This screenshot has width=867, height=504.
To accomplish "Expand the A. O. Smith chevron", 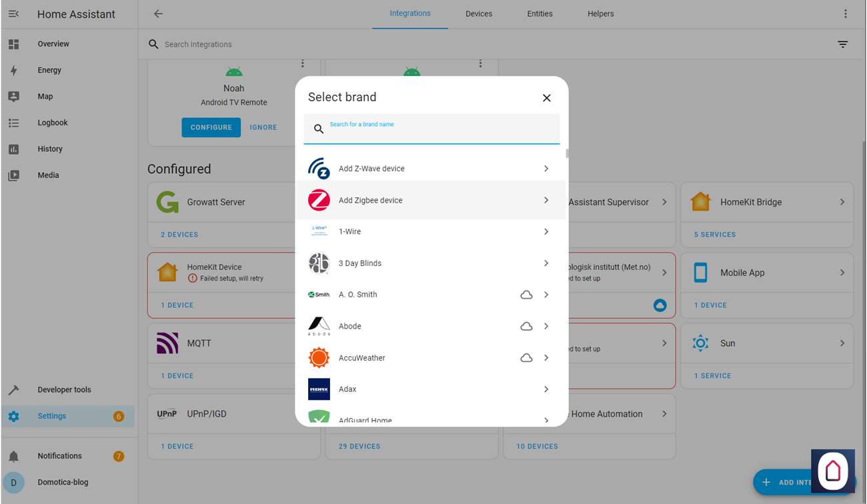I will [546, 295].
